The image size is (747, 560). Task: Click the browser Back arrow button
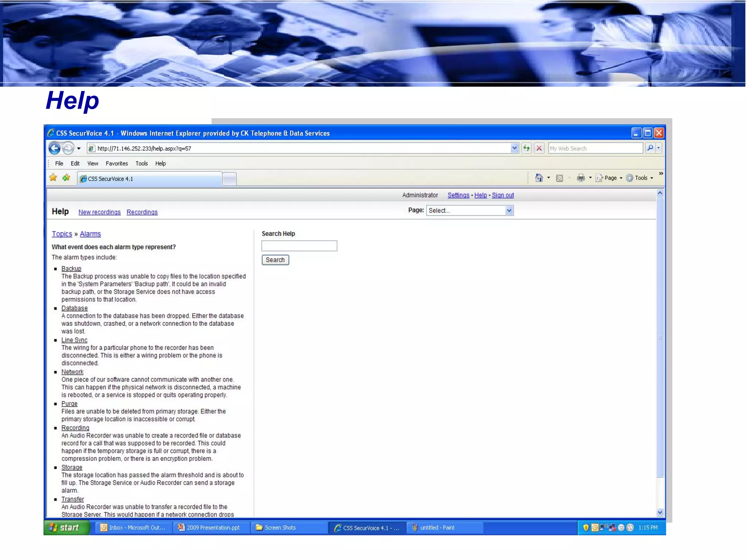coord(55,148)
